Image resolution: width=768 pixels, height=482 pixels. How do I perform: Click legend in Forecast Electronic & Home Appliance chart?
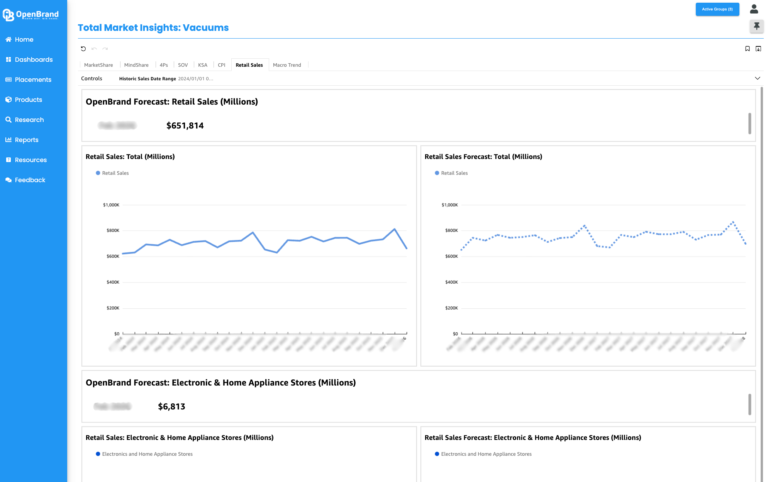click(x=483, y=454)
